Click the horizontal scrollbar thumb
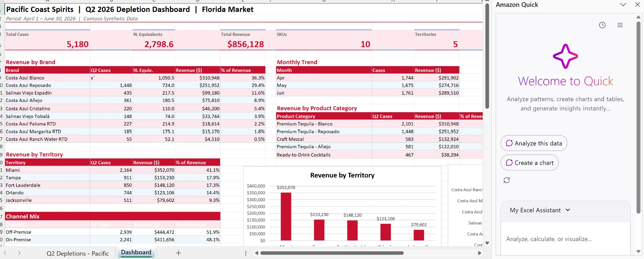Screen dimensions: 644x259 pos(332,253)
